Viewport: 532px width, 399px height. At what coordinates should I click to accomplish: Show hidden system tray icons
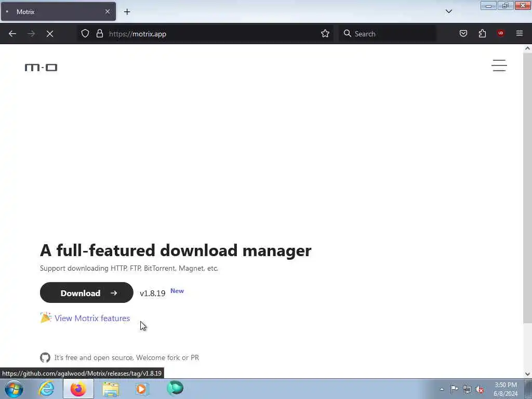tap(442, 389)
